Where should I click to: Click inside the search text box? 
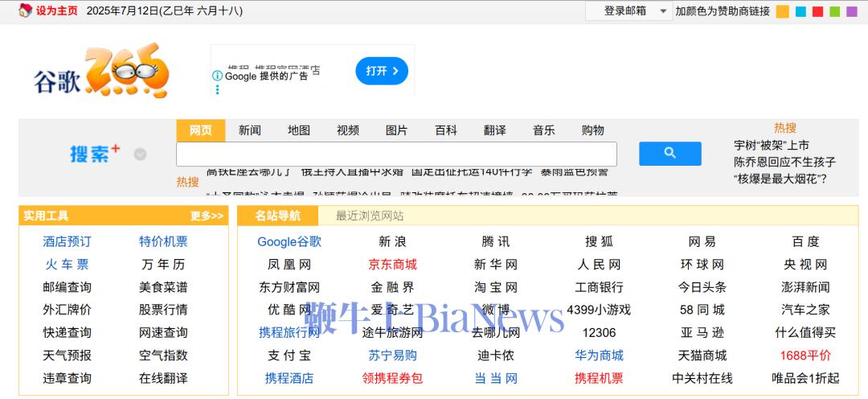tap(396, 154)
